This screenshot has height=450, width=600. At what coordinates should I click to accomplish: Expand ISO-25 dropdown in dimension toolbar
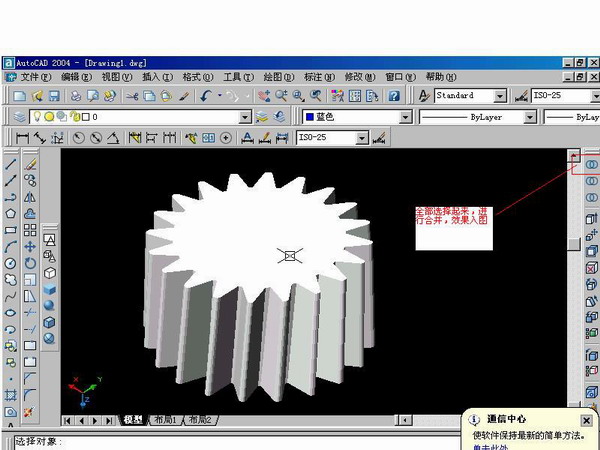point(362,138)
